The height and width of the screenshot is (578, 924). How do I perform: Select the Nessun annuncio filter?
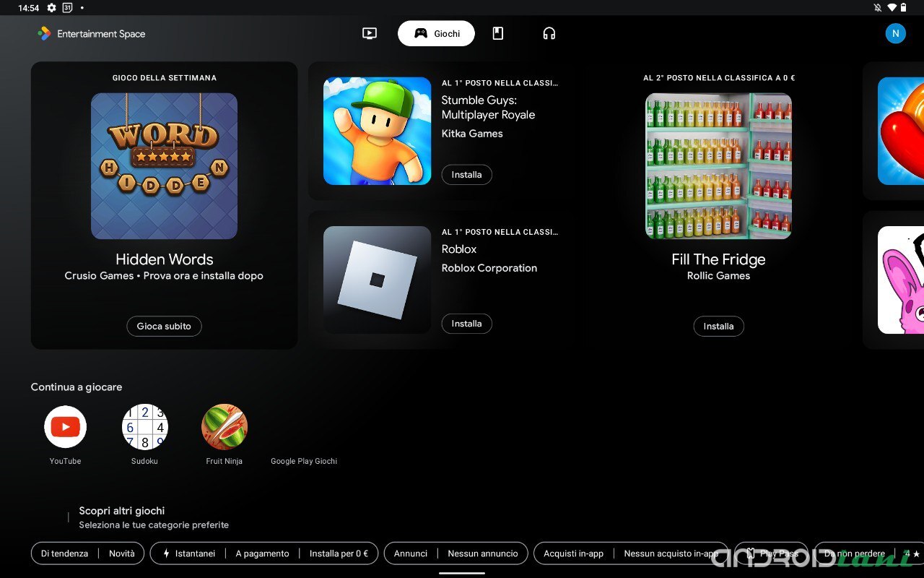click(483, 553)
